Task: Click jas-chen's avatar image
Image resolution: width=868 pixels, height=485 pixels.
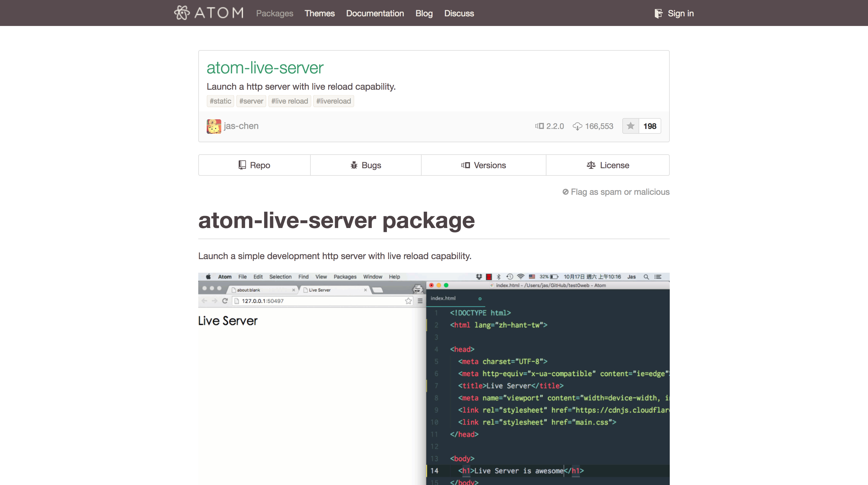Action: [x=214, y=126]
